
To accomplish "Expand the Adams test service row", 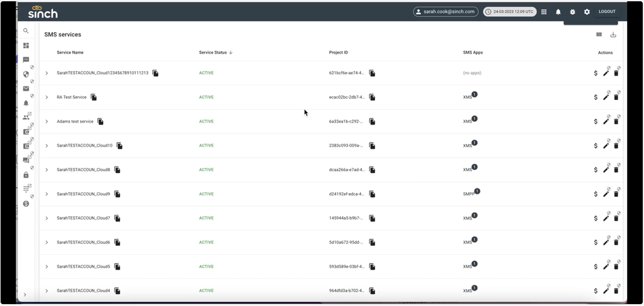I will pyautogui.click(x=46, y=122).
